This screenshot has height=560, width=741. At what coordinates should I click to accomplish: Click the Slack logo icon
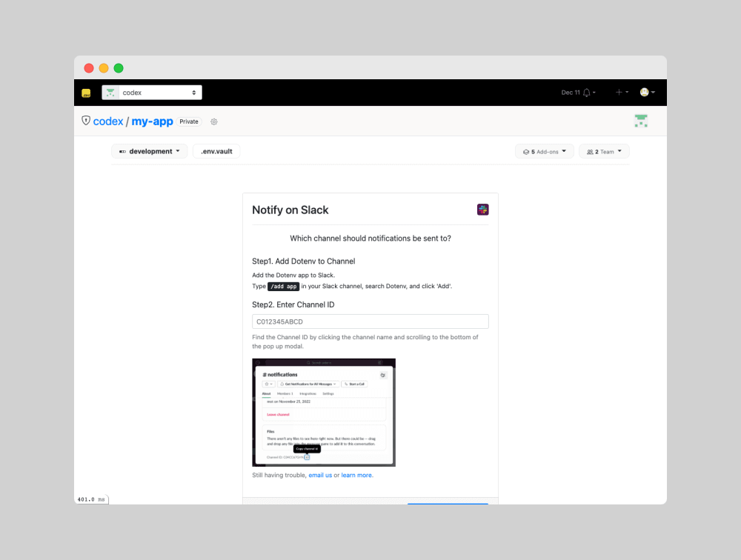click(483, 210)
